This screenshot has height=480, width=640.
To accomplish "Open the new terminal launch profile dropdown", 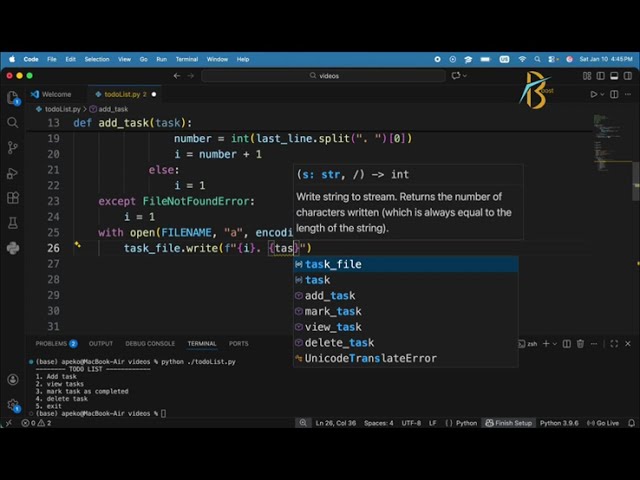I will point(555,344).
